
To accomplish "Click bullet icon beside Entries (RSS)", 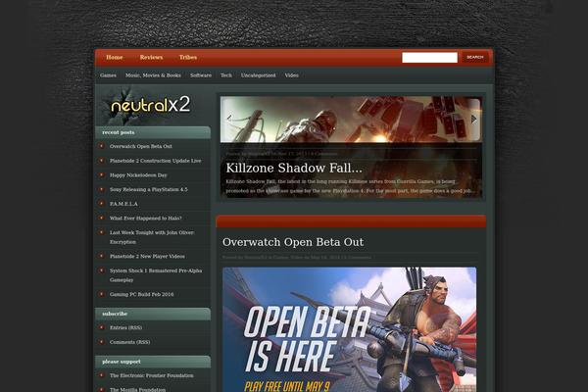I will click(x=101, y=327).
